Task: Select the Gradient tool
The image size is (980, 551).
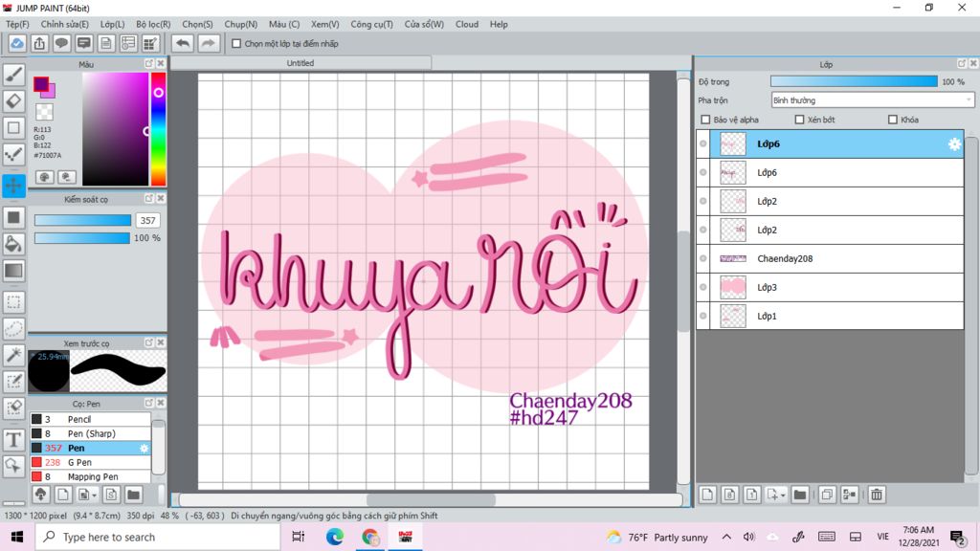Action: [13, 271]
